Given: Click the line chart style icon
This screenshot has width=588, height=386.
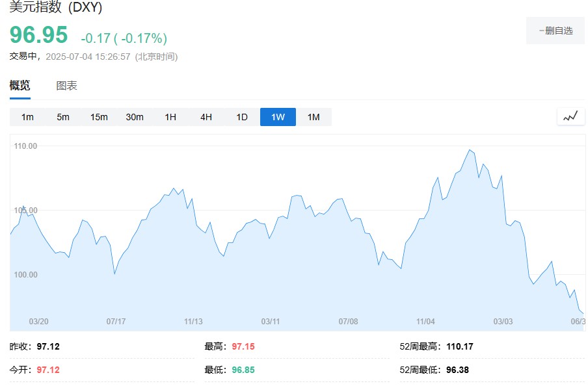Looking at the screenshot, I should pyautogui.click(x=570, y=117).
